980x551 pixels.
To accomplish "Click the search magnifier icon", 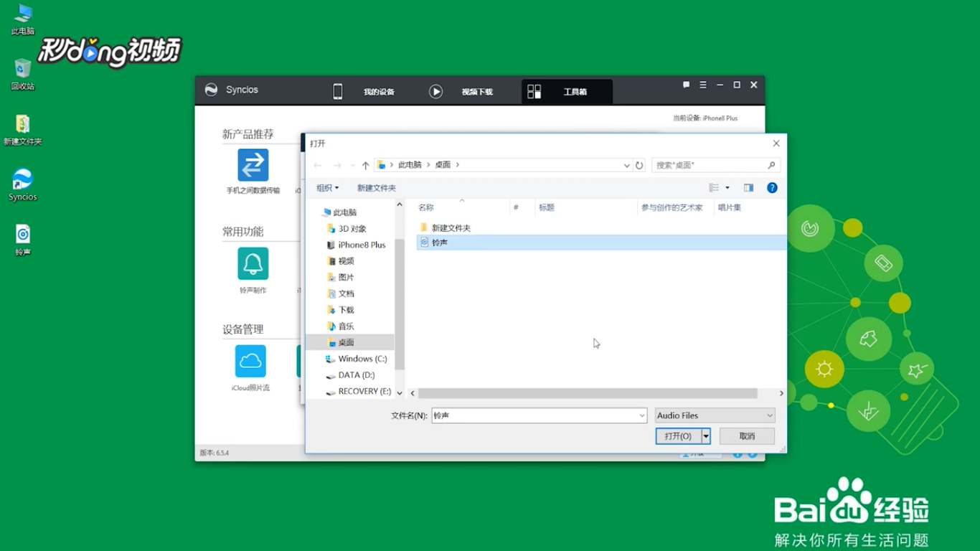I will (x=772, y=165).
